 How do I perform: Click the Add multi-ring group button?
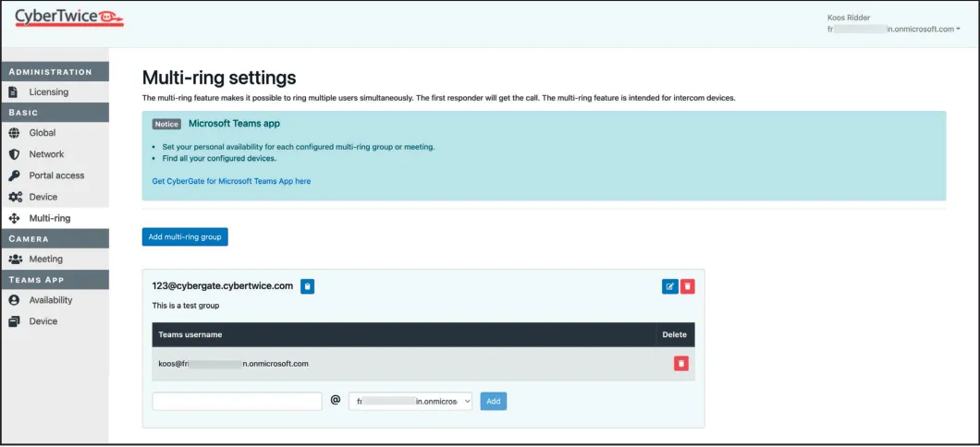click(185, 237)
